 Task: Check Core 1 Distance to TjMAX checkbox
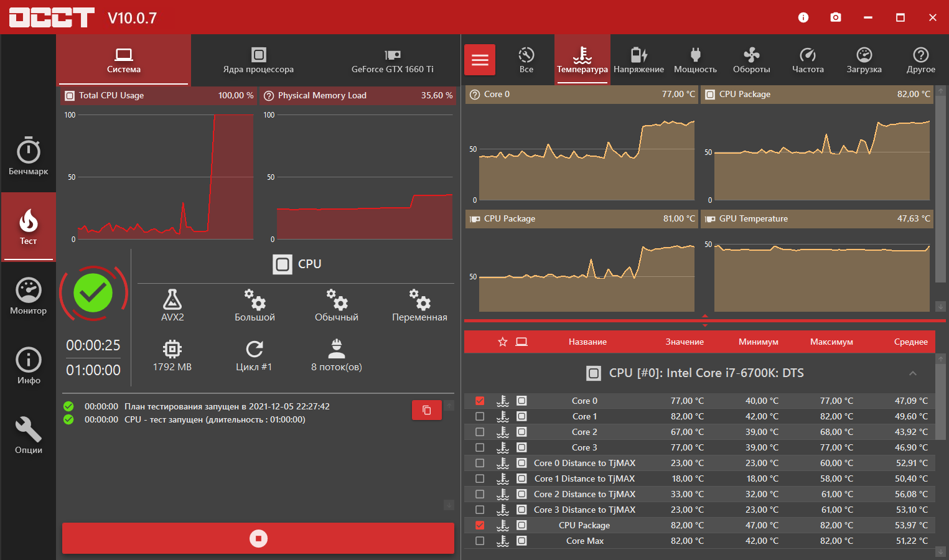tap(480, 478)
